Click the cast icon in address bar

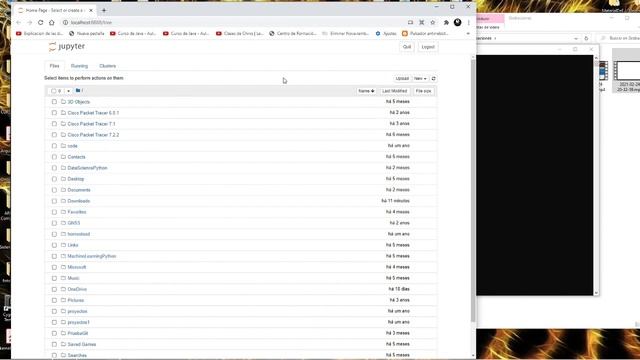click(410, 22)
